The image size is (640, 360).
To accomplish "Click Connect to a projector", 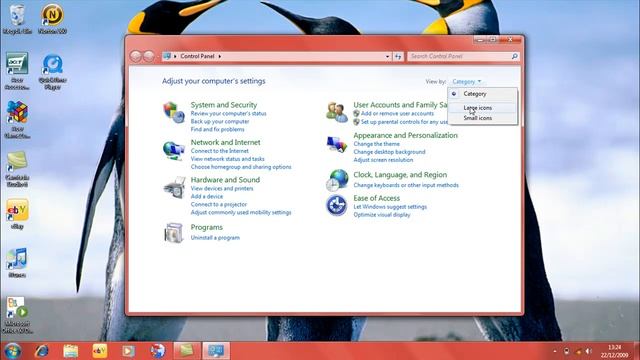I will 219,204.
